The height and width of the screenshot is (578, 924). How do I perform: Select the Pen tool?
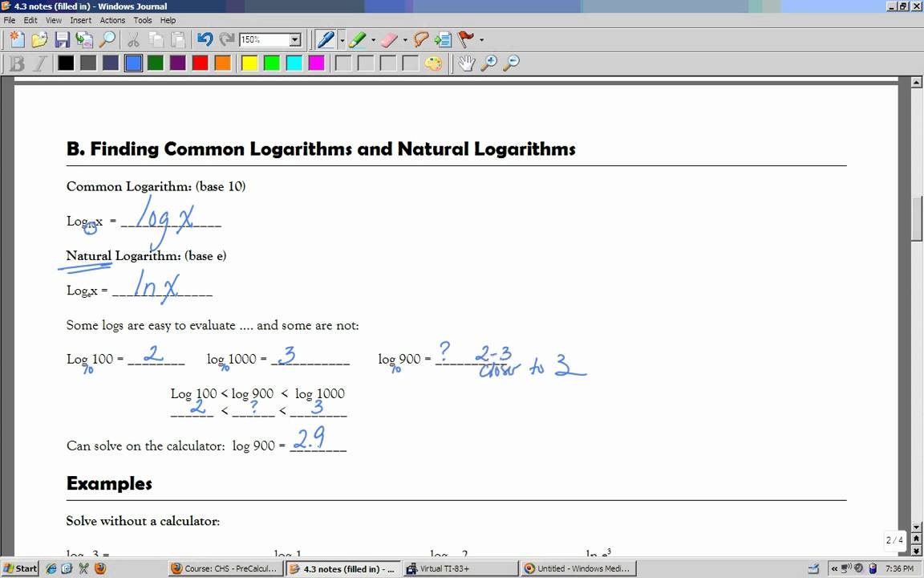coord(326,39)
